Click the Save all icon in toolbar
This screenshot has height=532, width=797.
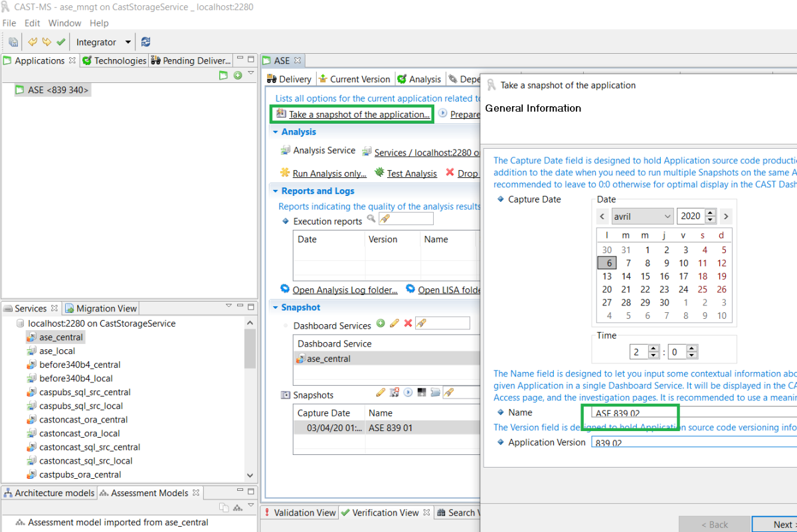pos(13,42)
